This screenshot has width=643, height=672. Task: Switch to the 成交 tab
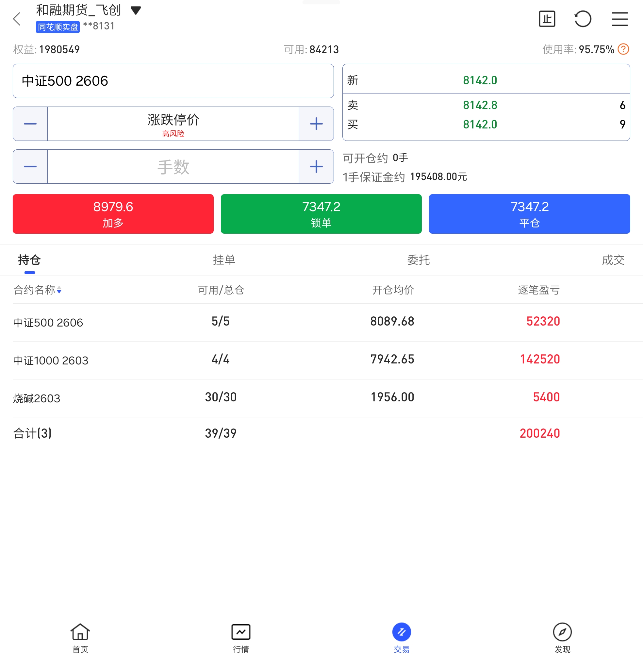pos(613,260)
